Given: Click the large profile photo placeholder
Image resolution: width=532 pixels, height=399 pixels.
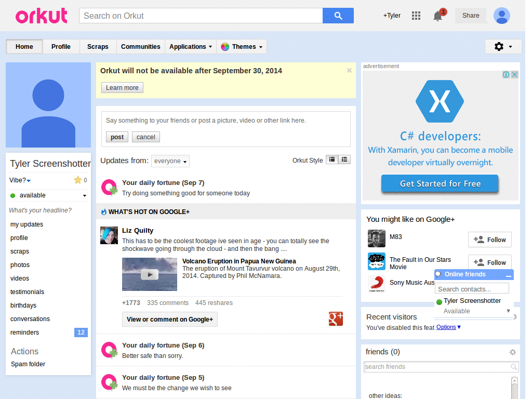Looking at the screenshot, I should coord(48,105).
